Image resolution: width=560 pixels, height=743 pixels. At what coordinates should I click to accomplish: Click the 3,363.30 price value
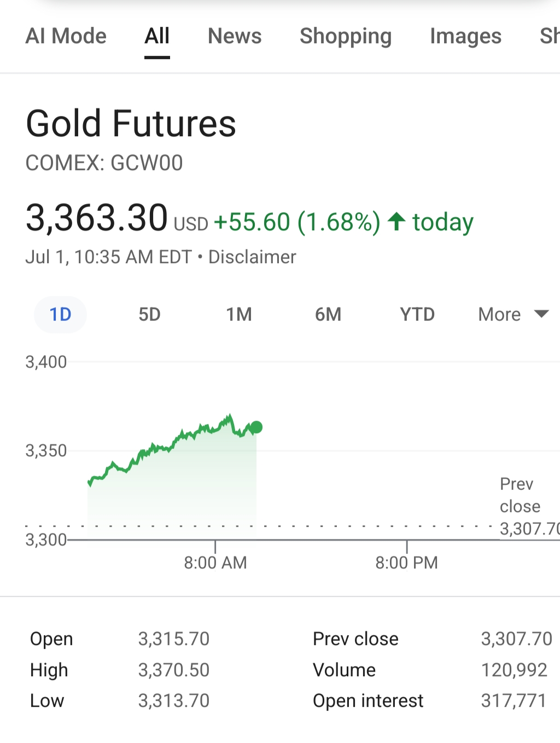[97, 218]
